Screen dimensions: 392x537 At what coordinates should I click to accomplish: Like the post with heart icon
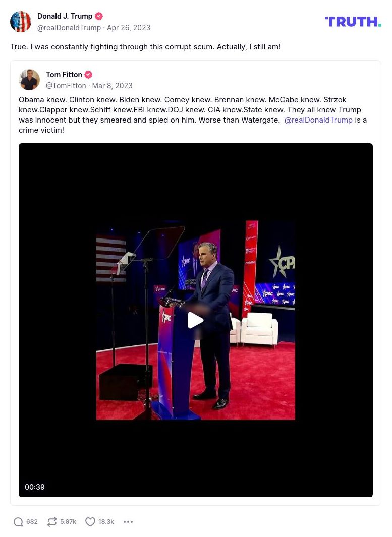coord(90,521)
